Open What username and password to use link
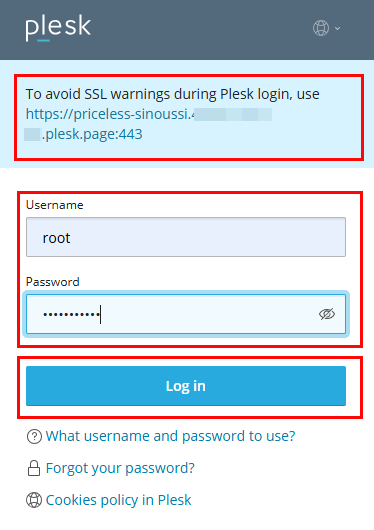 (x=170, y=436)
